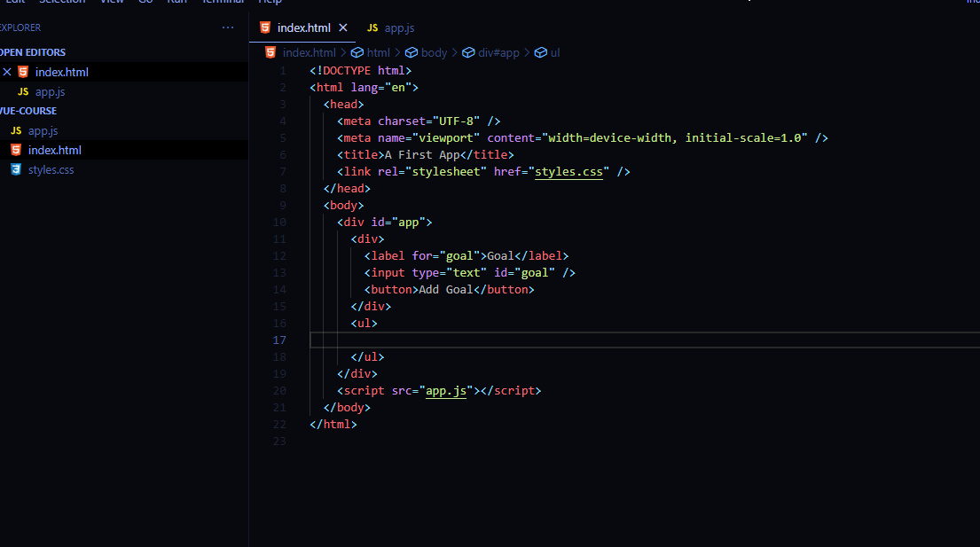Close index.html in Open Editors list
980x547 pixels.
[7, 72]
